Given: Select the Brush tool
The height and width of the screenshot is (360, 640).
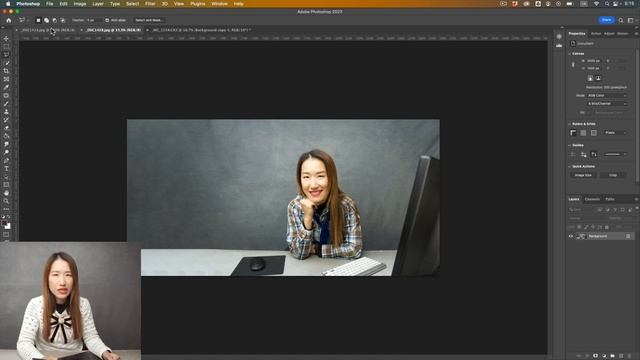Looking at the screenshot, I should click(x=6, y=104).
